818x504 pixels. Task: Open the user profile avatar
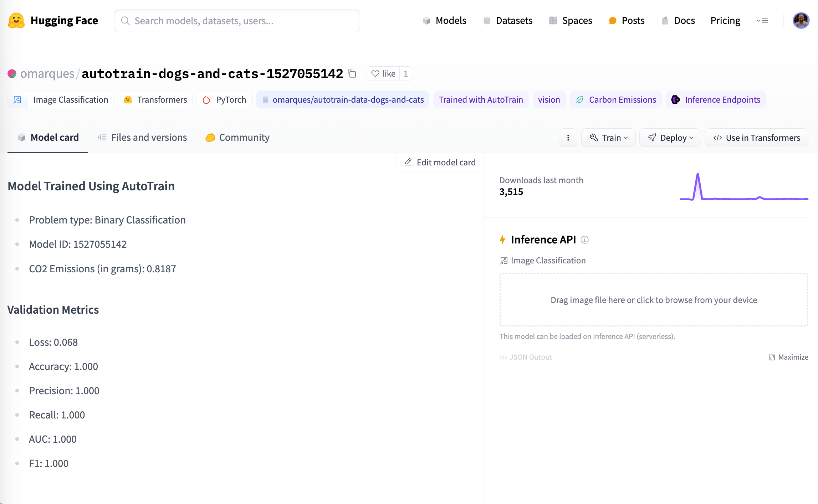[x=801, y=21]
